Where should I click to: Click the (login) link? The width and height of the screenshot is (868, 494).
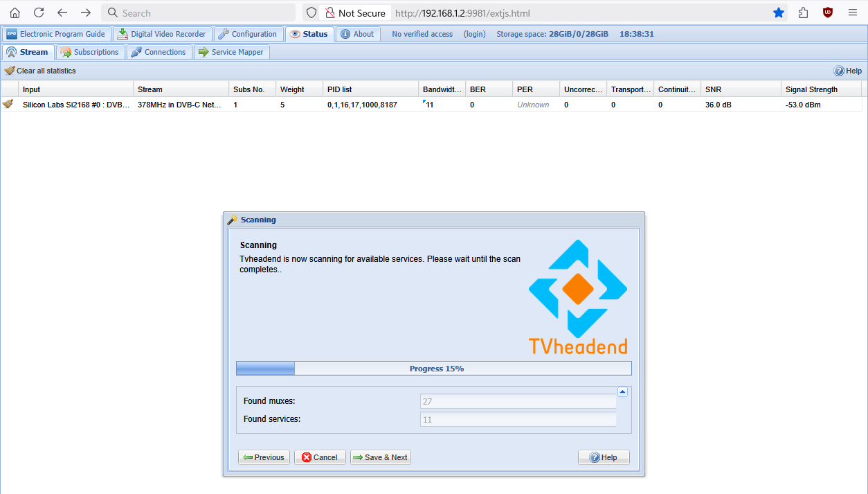coord(475,34)
